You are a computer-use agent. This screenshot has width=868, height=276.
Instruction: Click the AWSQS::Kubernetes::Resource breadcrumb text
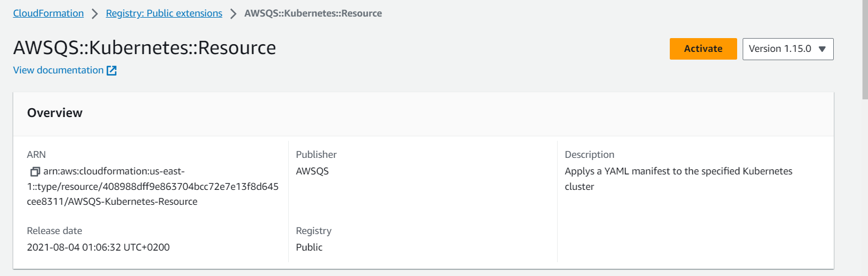(313, 13)
